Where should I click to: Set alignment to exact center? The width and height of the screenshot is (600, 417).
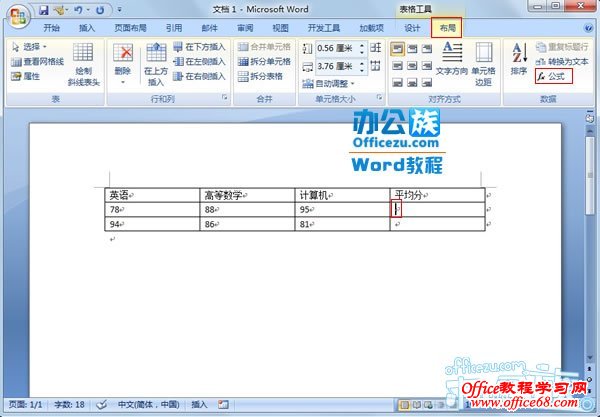click(x=412, y=66)
